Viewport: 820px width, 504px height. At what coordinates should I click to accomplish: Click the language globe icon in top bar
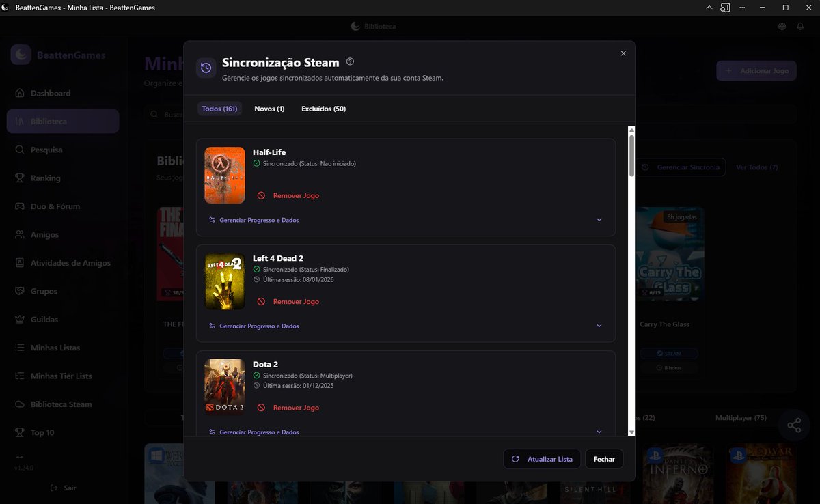click(x=782, y=26)
